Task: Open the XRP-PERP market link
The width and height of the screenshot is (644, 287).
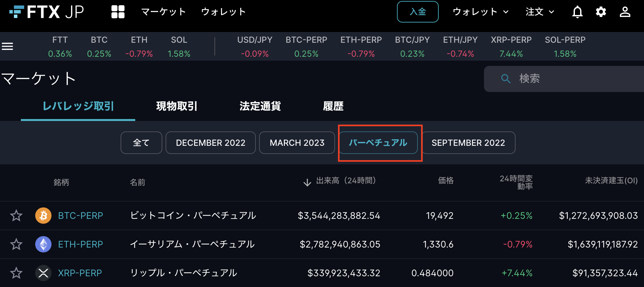Action: click(80, 273)
